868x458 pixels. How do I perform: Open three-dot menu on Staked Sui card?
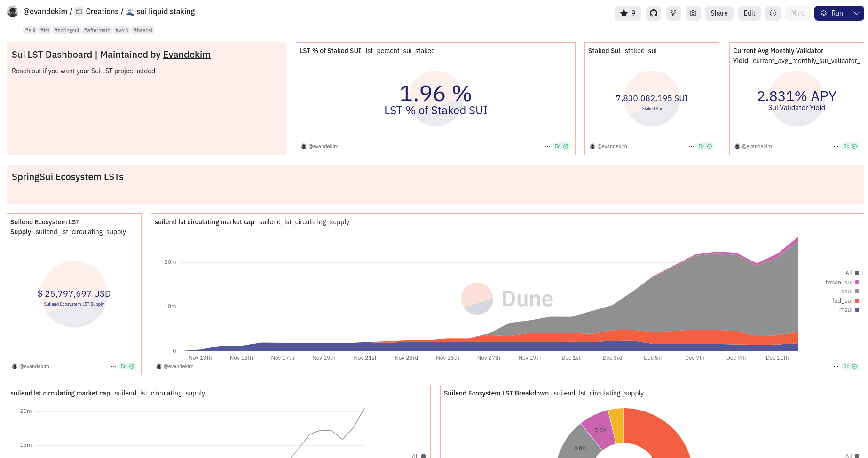click(x=691, y=146)
